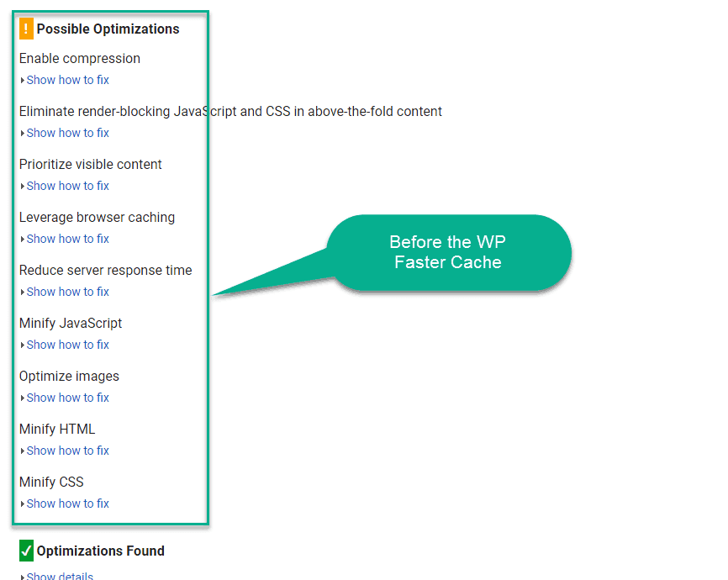Screen dimensions: 728x580
Task: Expand the arrow under Eliminate render-blocking JavaScript
Action: (23, 134)
